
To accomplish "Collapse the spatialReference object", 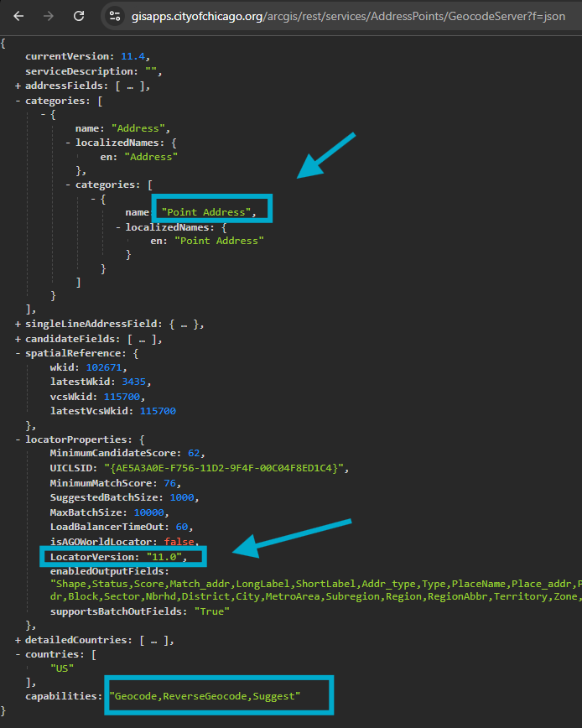I will click(x=18, y=353).
